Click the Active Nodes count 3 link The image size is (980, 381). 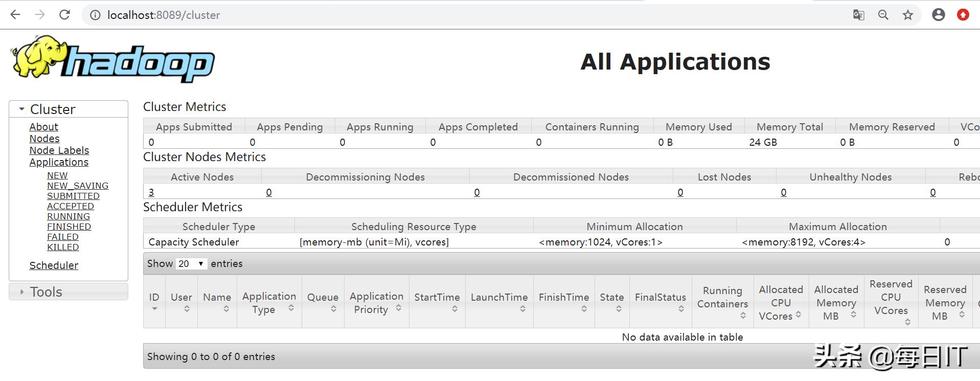tap(151, 192)
